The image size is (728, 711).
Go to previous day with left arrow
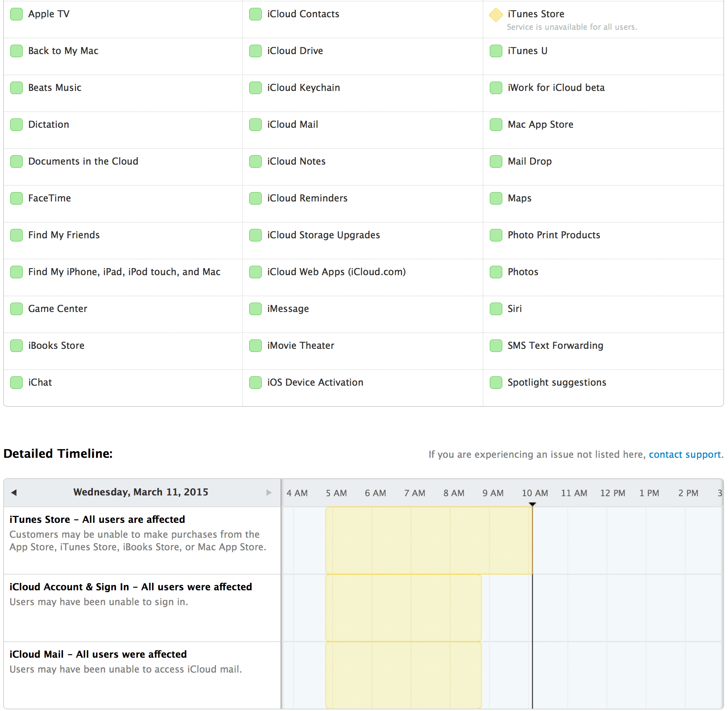(x=14, y=493)
